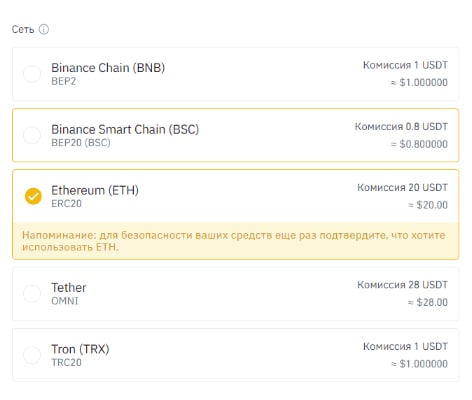
Task: Select the Binance Chain (BNB) radio button
Action: point(32,74)
